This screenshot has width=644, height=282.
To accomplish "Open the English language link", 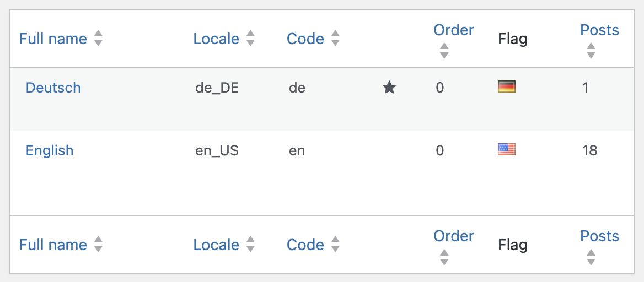I will coord(50,150).
